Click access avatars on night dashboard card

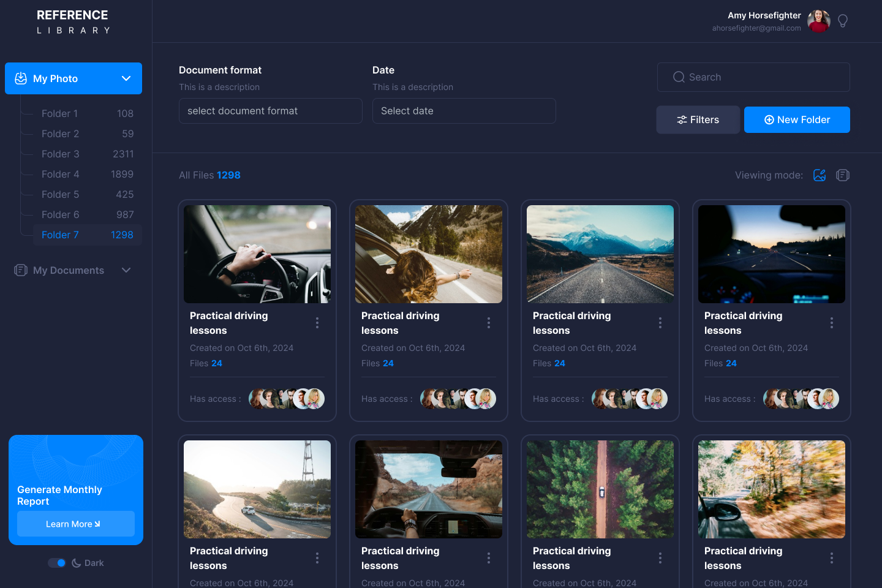click(x=801, y=399)
